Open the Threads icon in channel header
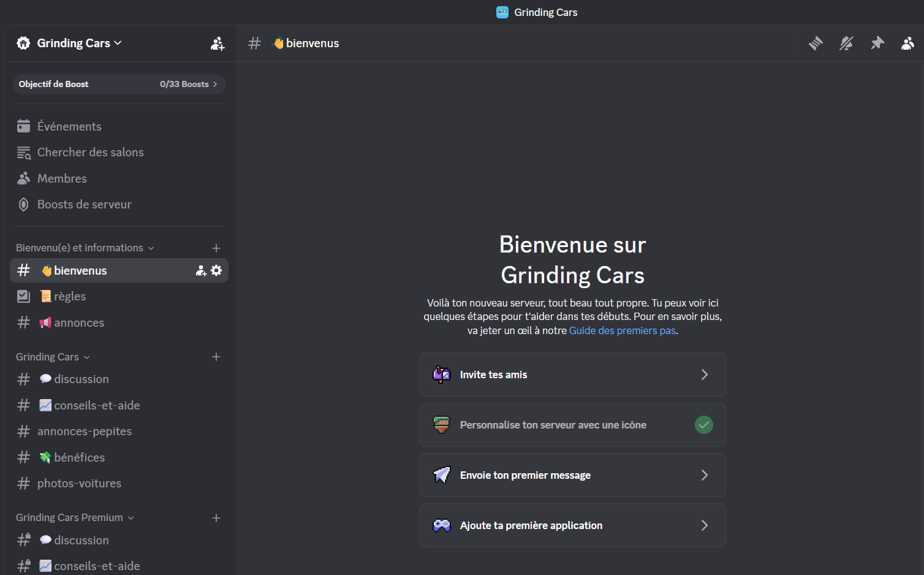The image size is (924, 575). [816, 44]
